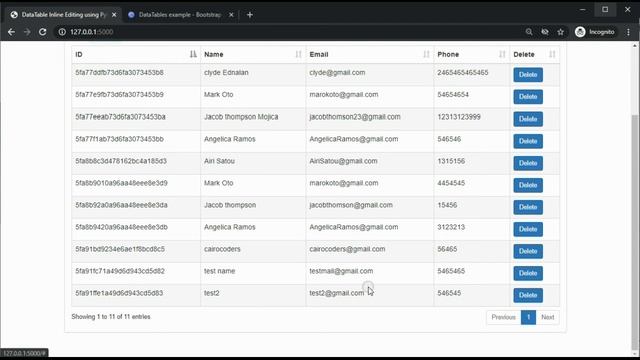
Task: Delete the Angelica Ramos row with phone 3123213
Action: [528, 229]
